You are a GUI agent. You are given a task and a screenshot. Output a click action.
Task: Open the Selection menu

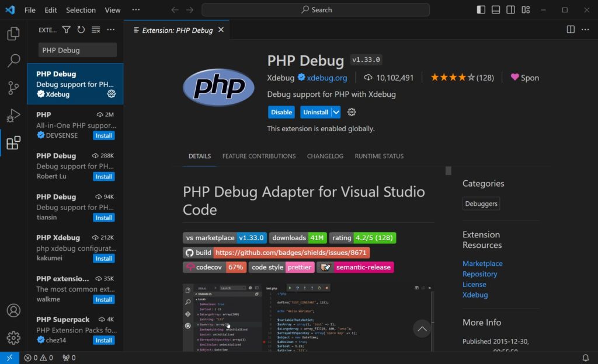[x=81, y=10]
